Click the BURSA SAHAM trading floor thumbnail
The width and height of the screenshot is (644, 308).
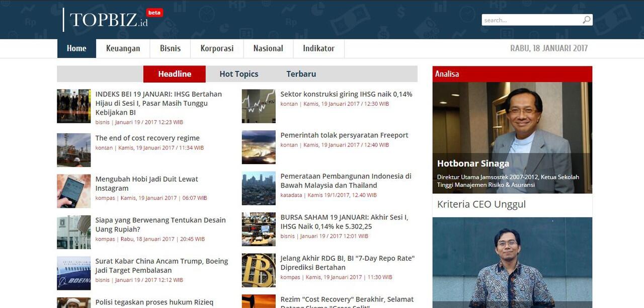[x=259, y=229]
